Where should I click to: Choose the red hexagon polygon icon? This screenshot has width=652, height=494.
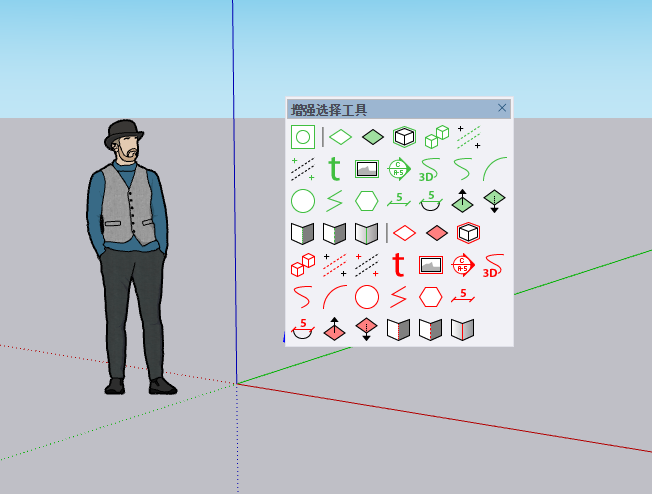point(431,297)
